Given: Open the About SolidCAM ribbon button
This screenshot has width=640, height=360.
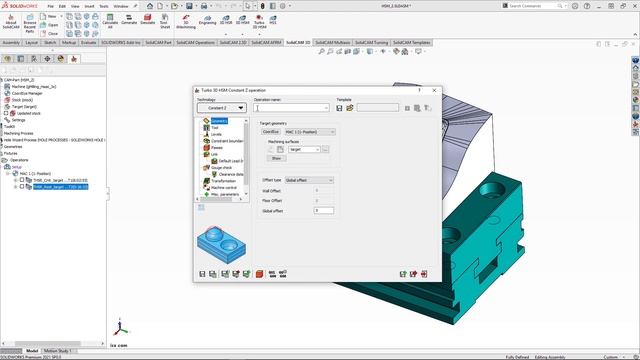Looking at the screenshot, I should (x=11, y=22).
